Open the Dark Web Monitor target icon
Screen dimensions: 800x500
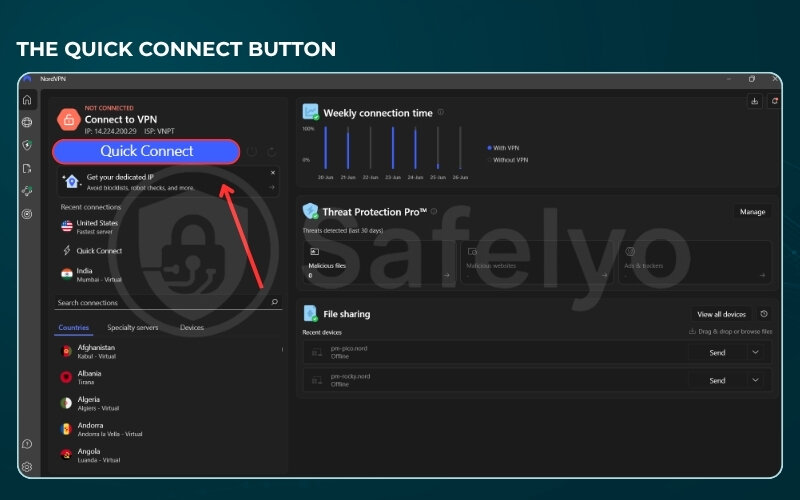pyautogui.click(x=27, y=214)
